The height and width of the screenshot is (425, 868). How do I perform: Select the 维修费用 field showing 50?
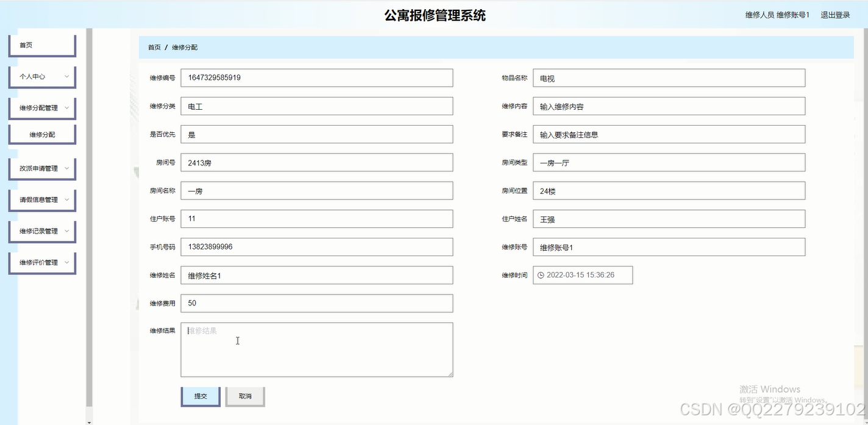click(x=316, y=303)
